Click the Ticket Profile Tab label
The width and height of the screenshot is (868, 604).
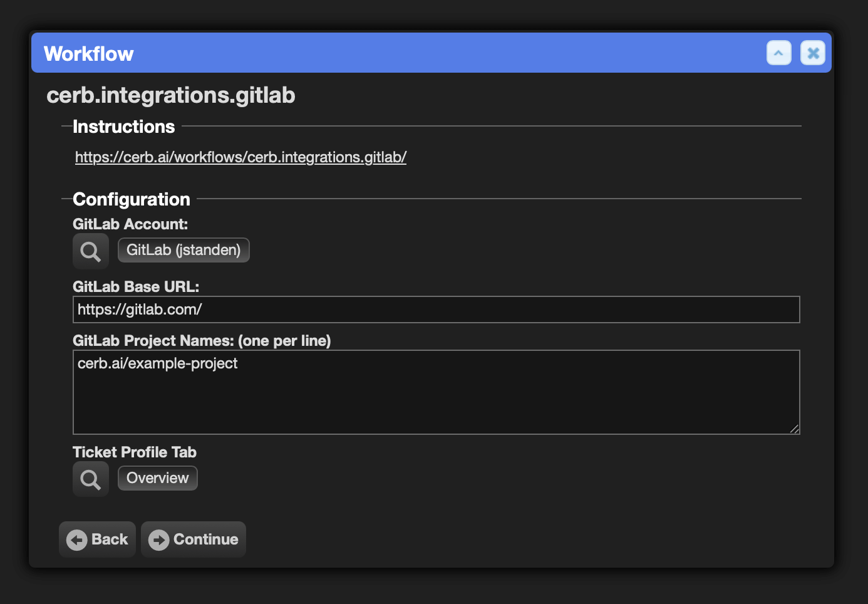pos(135,452)
